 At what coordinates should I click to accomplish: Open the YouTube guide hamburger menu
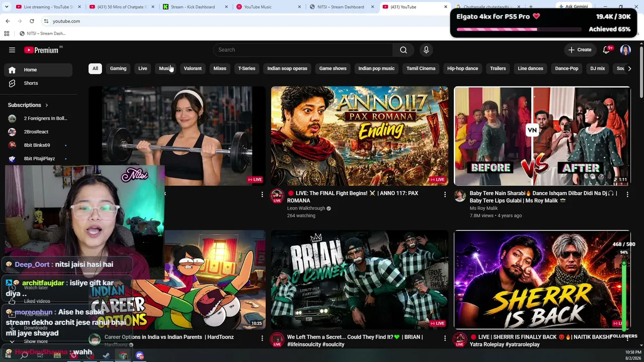tap(12, 50)
